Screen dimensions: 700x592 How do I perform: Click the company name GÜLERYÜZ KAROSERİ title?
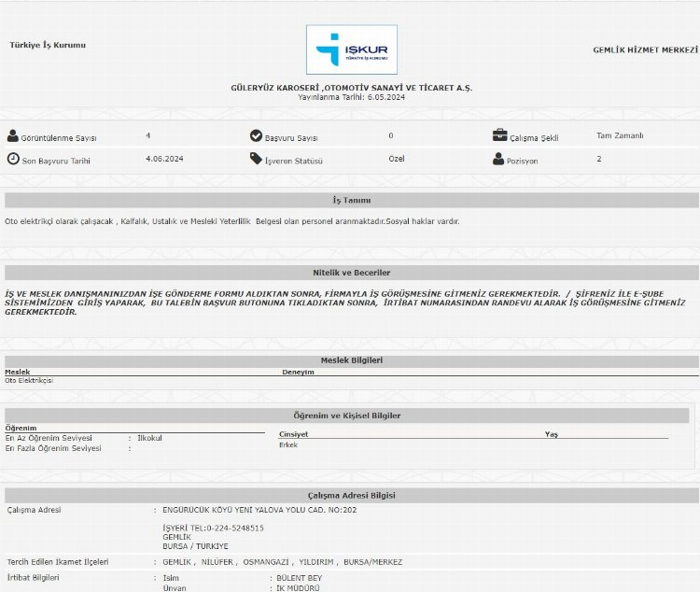[351, 87]
